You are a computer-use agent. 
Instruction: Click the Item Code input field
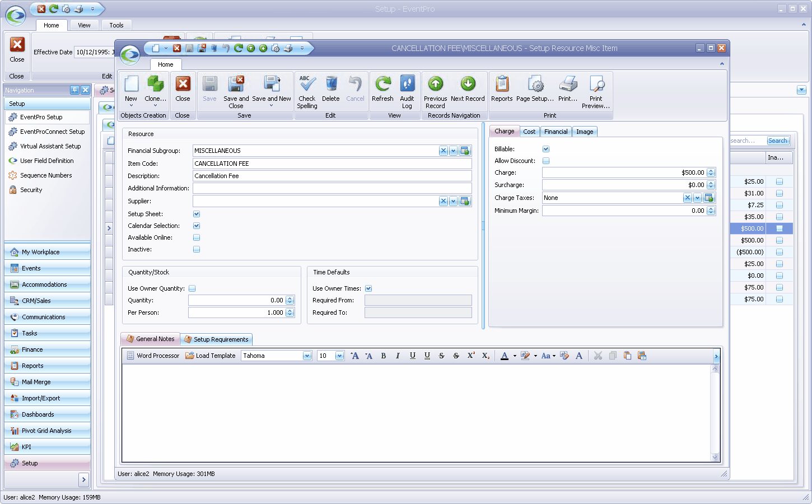click(x=332, y=164)
